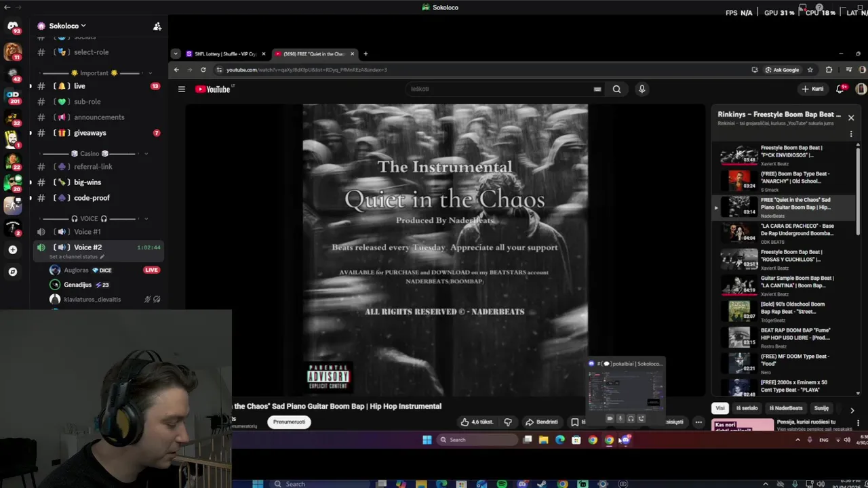Click the Kurti create button
Screen dimensions: 868x488
click(813, 89)
